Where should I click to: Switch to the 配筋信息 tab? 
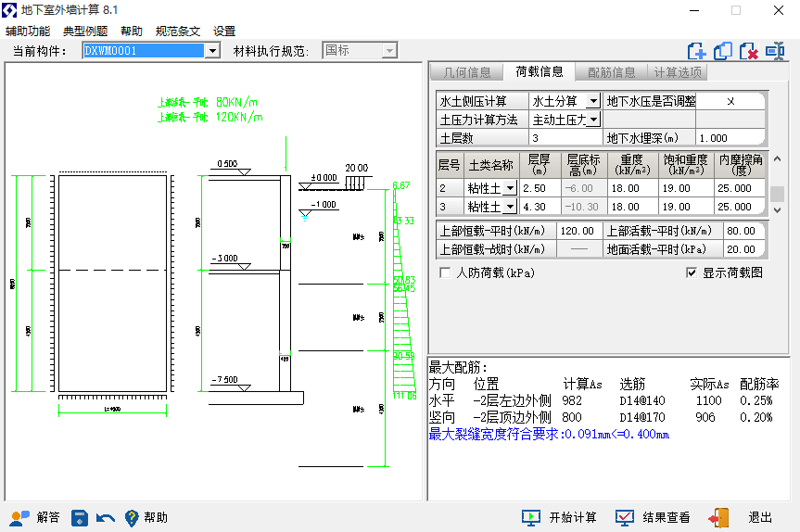(611, 72)
